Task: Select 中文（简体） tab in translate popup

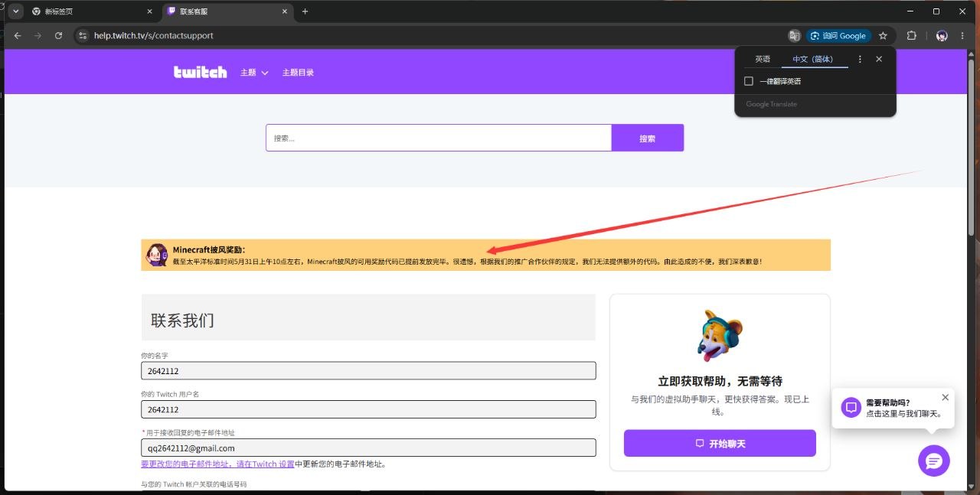Action: pos(813,59)
